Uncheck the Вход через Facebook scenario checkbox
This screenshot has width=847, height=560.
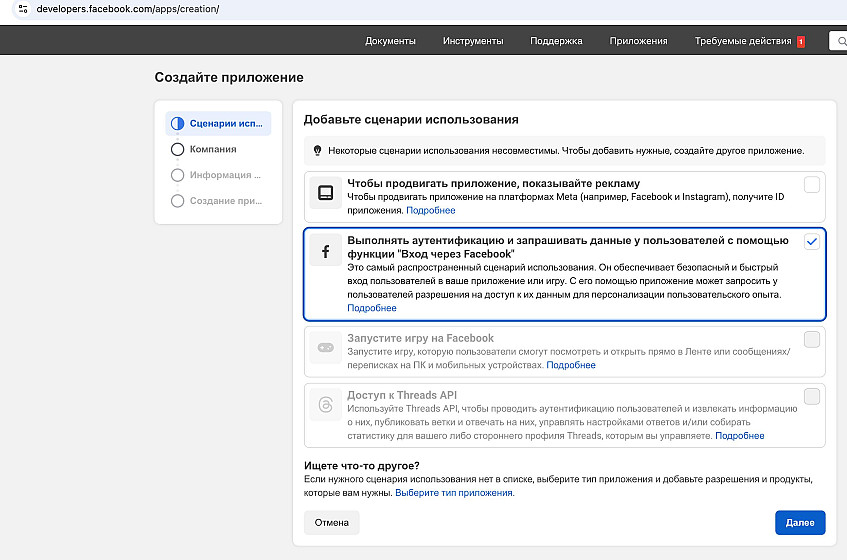[811, 241]
